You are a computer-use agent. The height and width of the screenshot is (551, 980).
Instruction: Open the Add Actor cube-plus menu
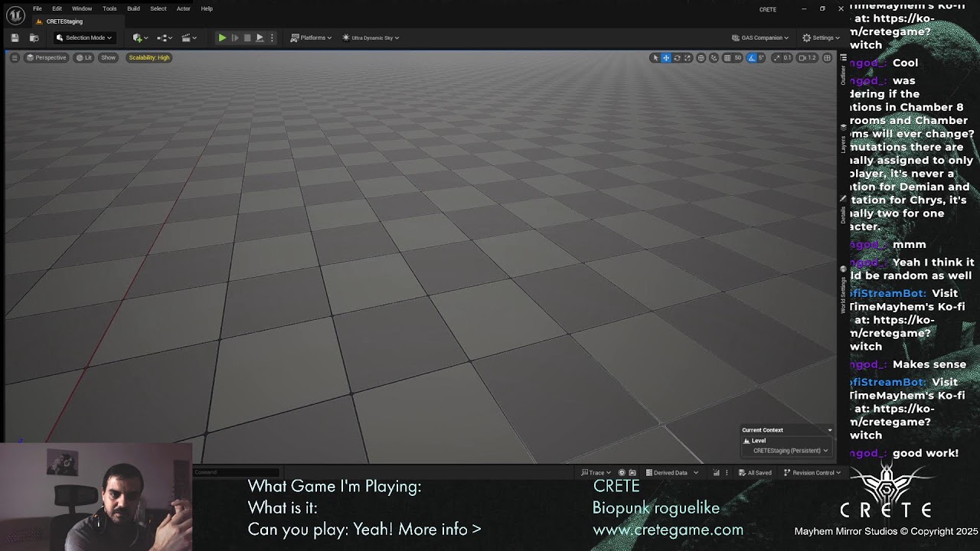(x=139, y=37)
